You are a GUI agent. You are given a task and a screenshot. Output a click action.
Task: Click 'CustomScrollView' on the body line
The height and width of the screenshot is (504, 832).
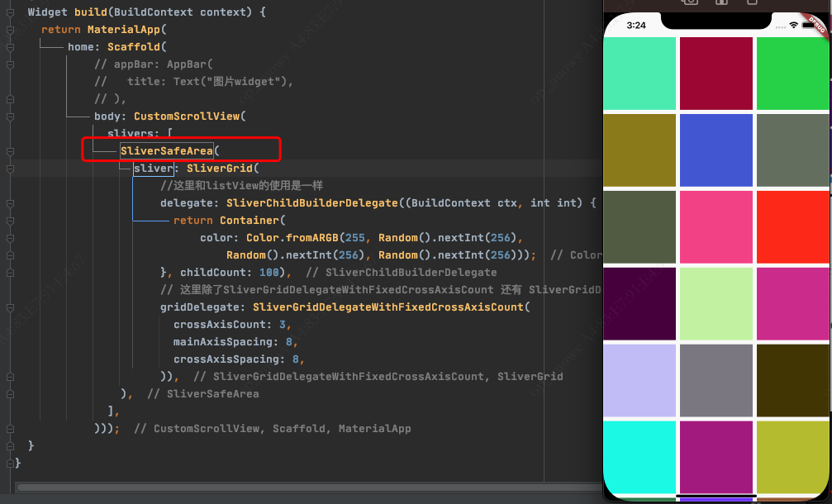187,116
